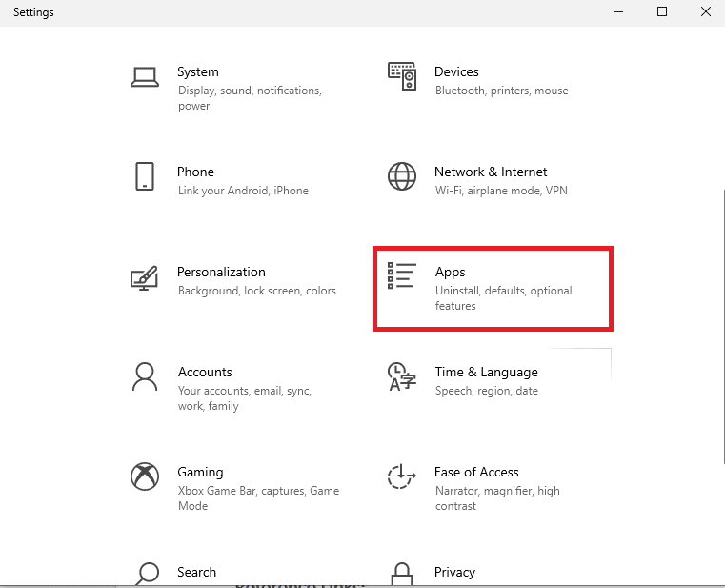Open the Devices keyboard and speaker icon
Screen dimensions: 725x588
tap(402, 76)
